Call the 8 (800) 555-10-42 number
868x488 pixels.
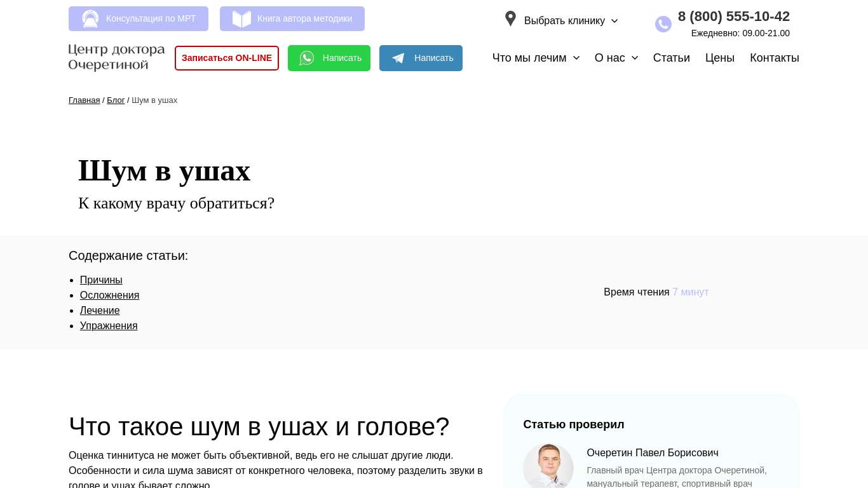(733, 17)
